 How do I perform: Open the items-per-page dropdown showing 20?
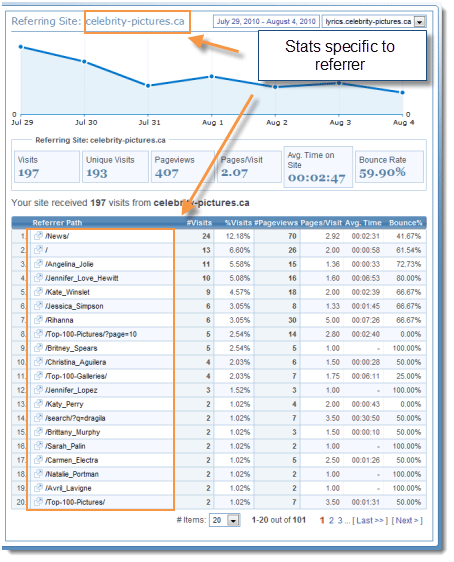point(225,520)
